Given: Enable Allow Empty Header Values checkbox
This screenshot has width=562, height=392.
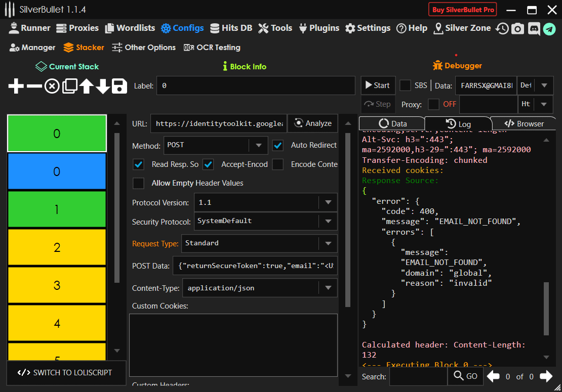Looking at the screenshot, I should click(x=138, y=183).
